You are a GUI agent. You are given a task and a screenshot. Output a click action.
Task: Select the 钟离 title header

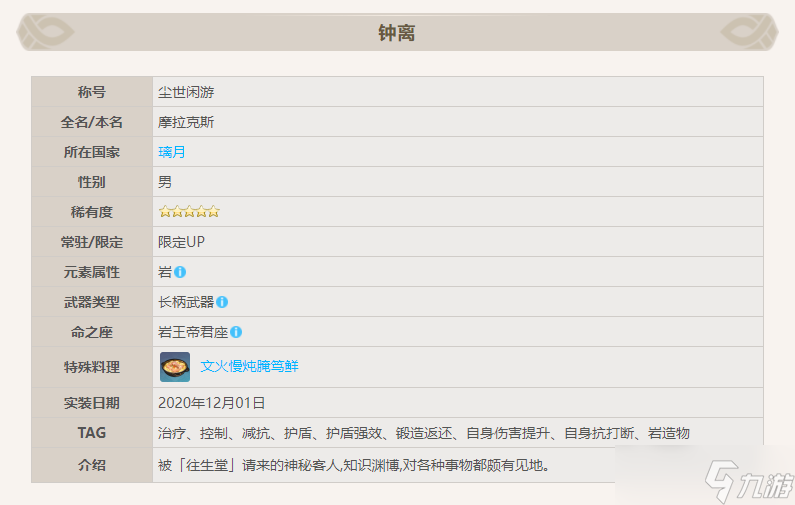point(397,33)
